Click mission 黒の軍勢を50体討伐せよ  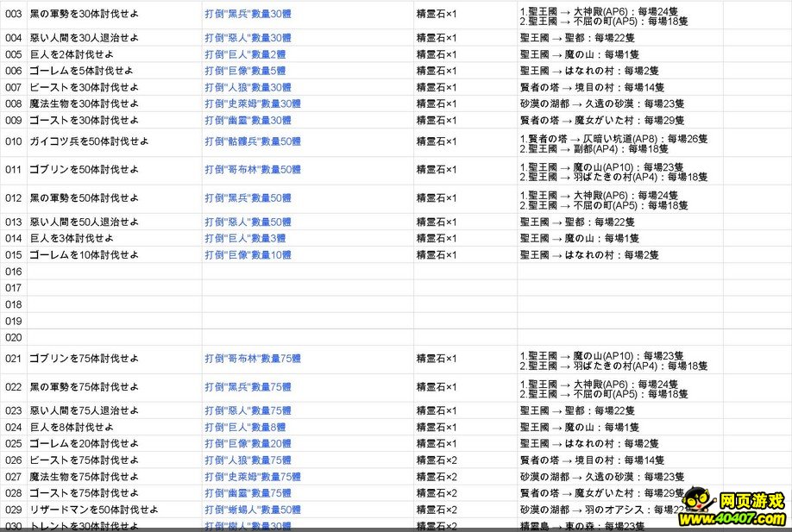(84, 197)
